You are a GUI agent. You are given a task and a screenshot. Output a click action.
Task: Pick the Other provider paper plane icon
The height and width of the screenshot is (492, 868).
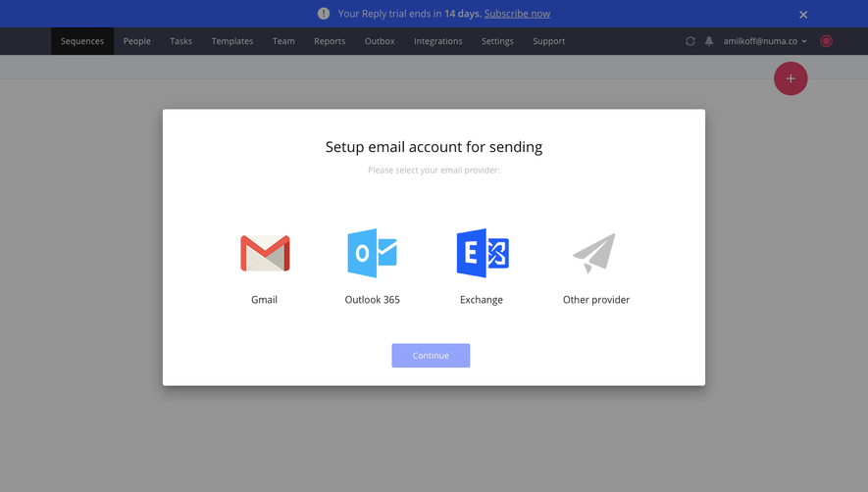pyautogui.click(x=594, y=254)
